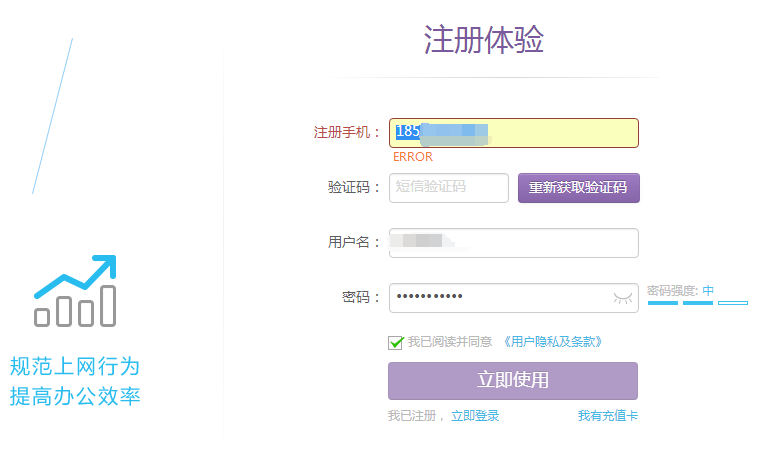Toggle password visibility eye icon
Image resolution: width=757 pixels, height=454 pixels.
pyautogui.click(x=623, y=297)
